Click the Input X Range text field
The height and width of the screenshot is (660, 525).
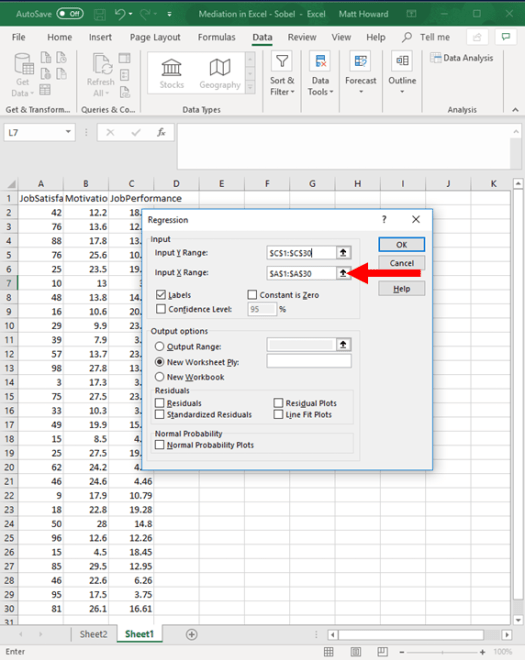(x=301, y=273)
